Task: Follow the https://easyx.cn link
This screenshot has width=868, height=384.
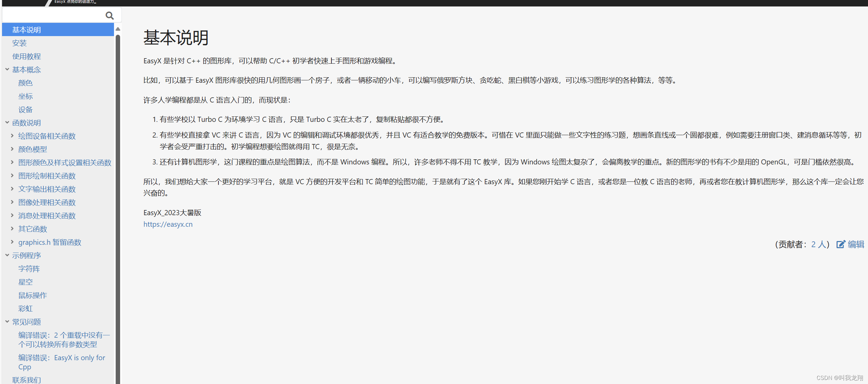Action: tap(168, 224)
